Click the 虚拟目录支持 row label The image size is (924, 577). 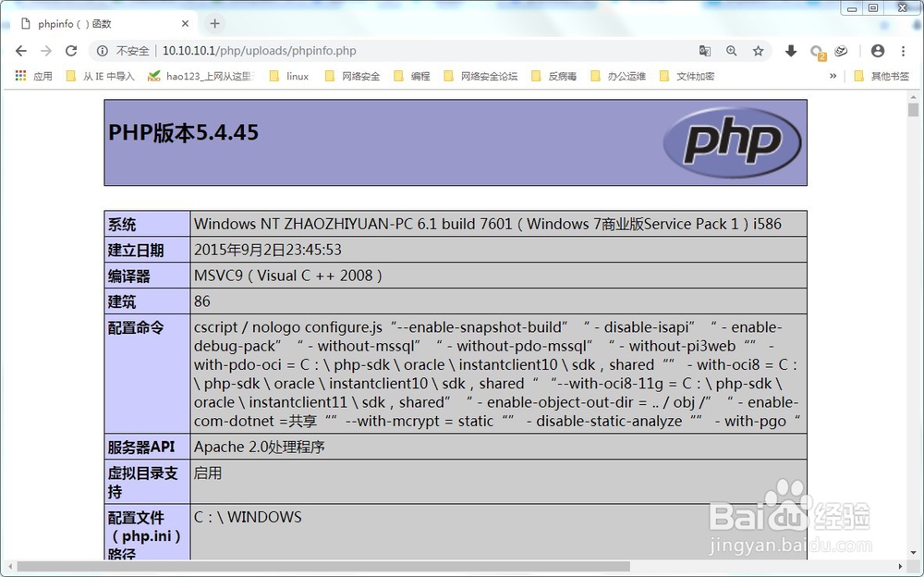tap(142, 482)
